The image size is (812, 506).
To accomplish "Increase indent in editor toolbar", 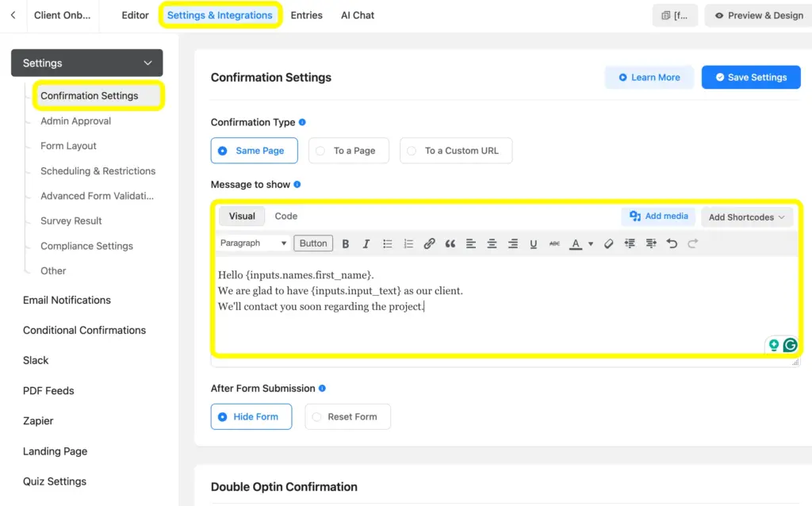I will [x=651, y=243].
